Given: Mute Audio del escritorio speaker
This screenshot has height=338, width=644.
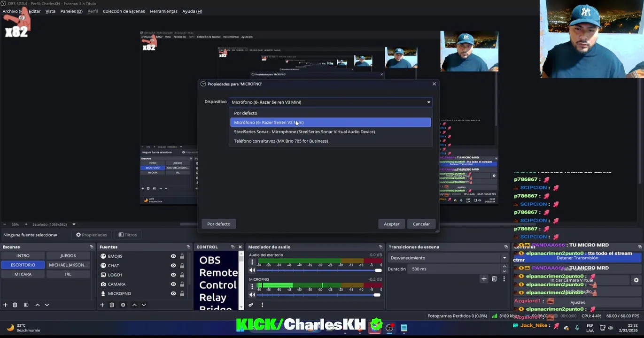Looking at the screenshot, I should [x=252, y=270].
